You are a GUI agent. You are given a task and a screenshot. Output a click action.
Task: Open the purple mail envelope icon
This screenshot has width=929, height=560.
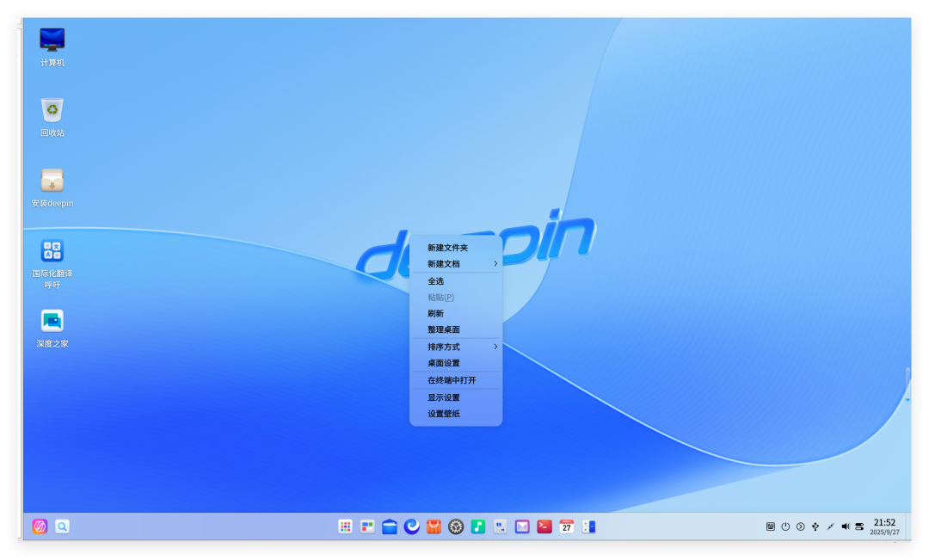(522, 526)
